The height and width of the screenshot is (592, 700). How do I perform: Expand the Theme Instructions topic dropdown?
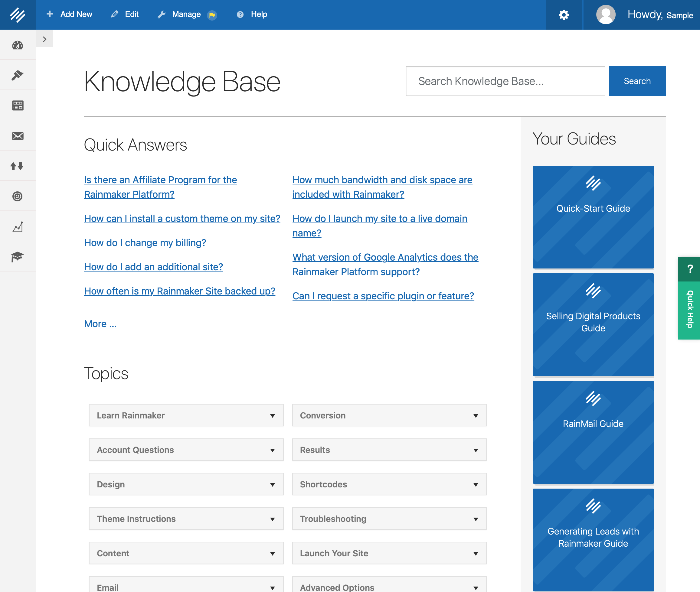(186, 519)
